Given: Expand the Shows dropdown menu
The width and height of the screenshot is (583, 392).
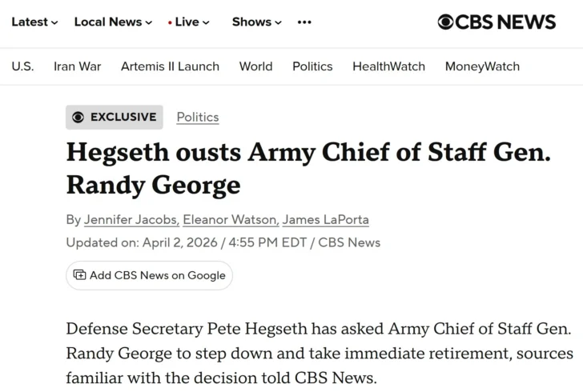Looking at the screenshot, I should pos(256,22).
